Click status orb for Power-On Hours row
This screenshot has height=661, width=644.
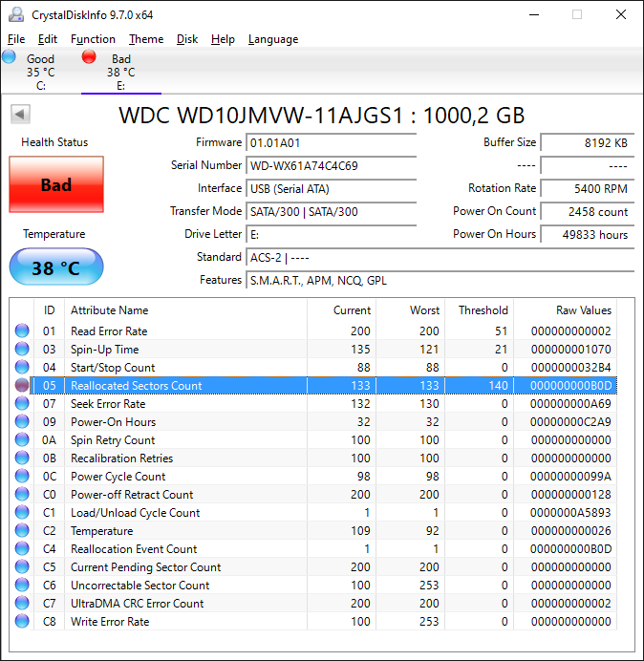(22, 421)
